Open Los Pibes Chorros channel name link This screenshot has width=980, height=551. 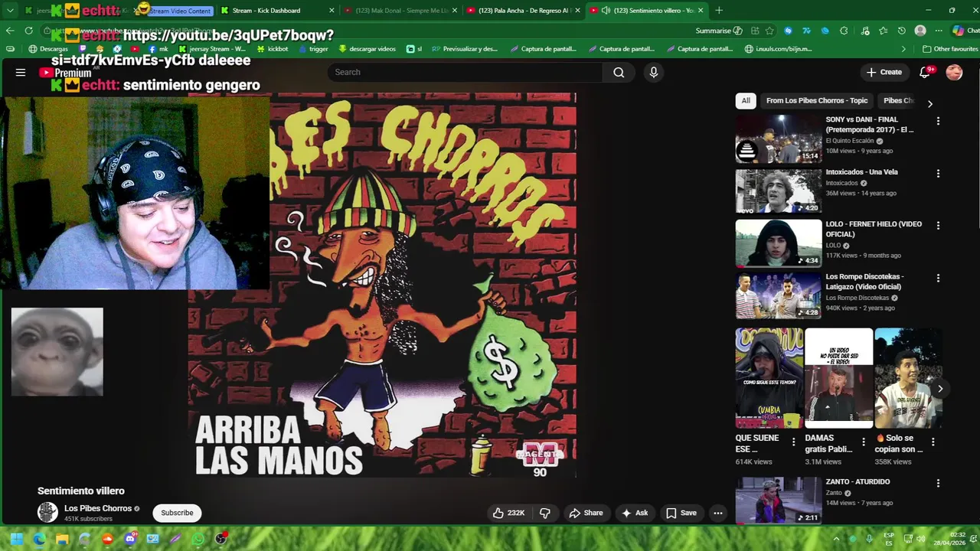pyautogui.click(x=98, y=508)
